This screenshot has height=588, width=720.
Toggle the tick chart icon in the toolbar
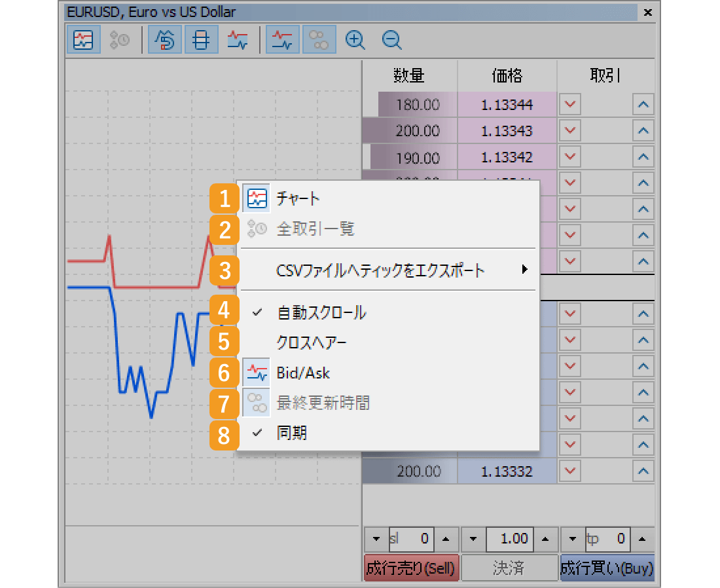coord(83,40)
